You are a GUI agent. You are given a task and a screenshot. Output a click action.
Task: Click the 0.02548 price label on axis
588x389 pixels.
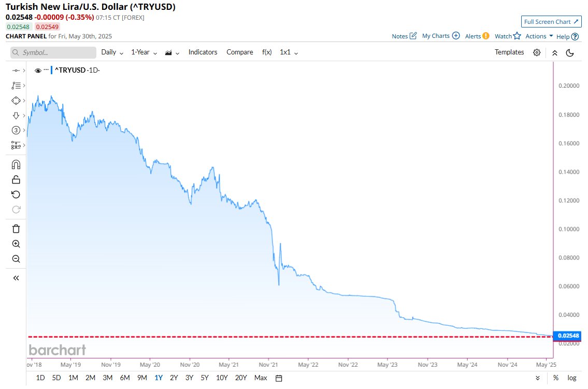(x=567, y=336)
